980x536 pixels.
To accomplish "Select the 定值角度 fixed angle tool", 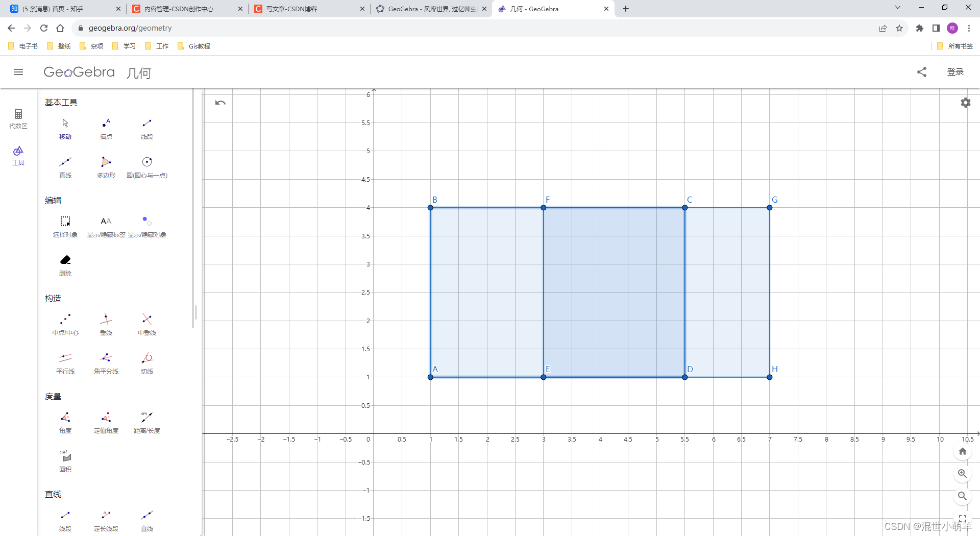I will (x=106, y=423).
